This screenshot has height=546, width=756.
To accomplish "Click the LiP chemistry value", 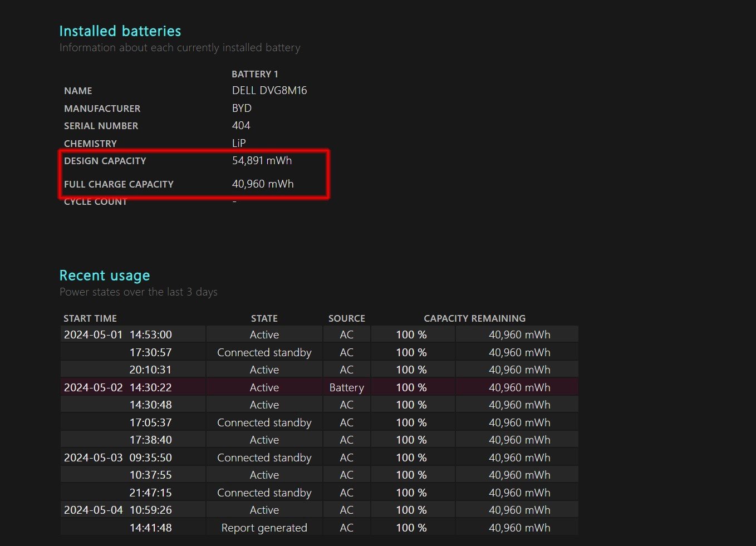I will pos(239,143).
